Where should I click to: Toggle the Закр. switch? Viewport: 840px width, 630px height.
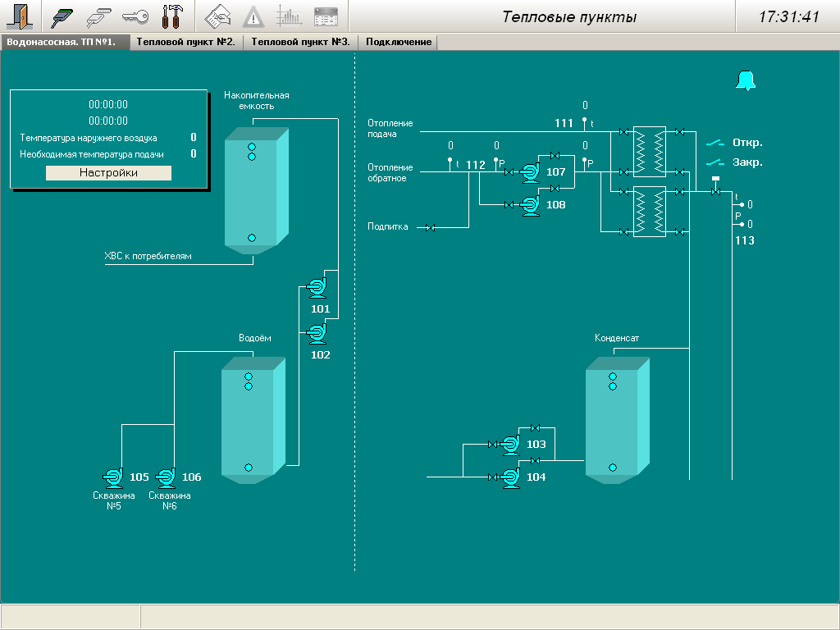[715, 162]
